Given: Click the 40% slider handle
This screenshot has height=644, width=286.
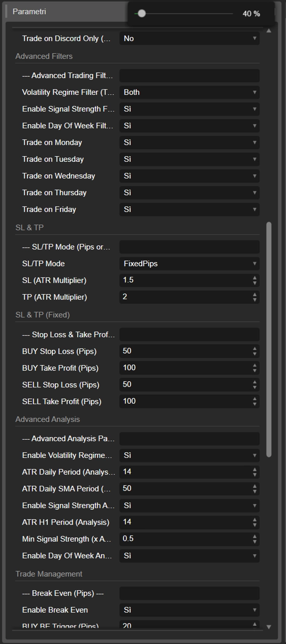Looking at the screenshot, I should [142, 14].
